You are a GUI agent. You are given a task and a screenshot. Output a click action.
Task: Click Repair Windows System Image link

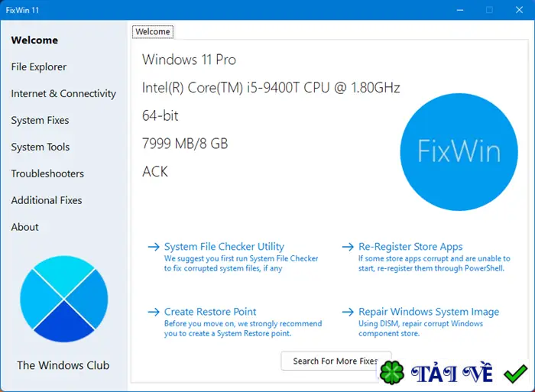click(x=429, y=312)
